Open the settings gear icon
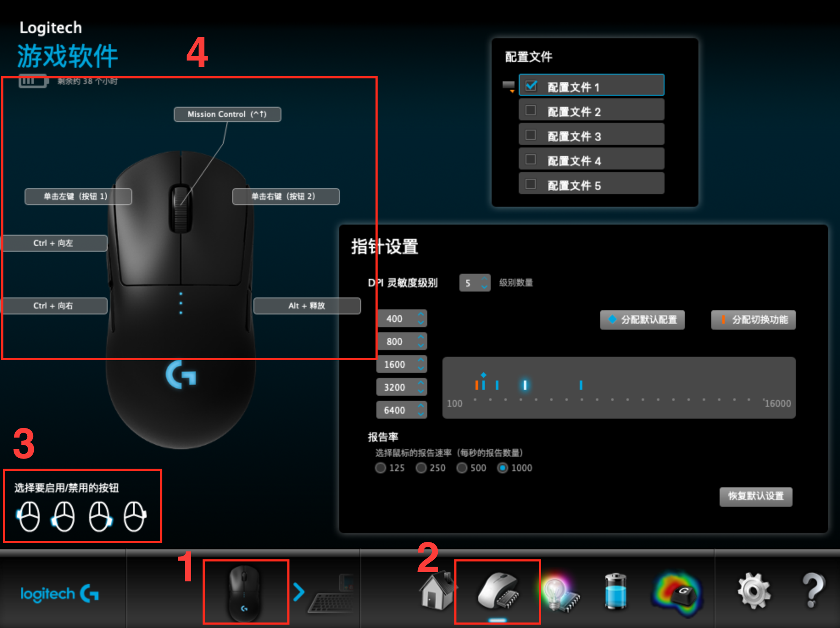840x628 pixels. 754,591
